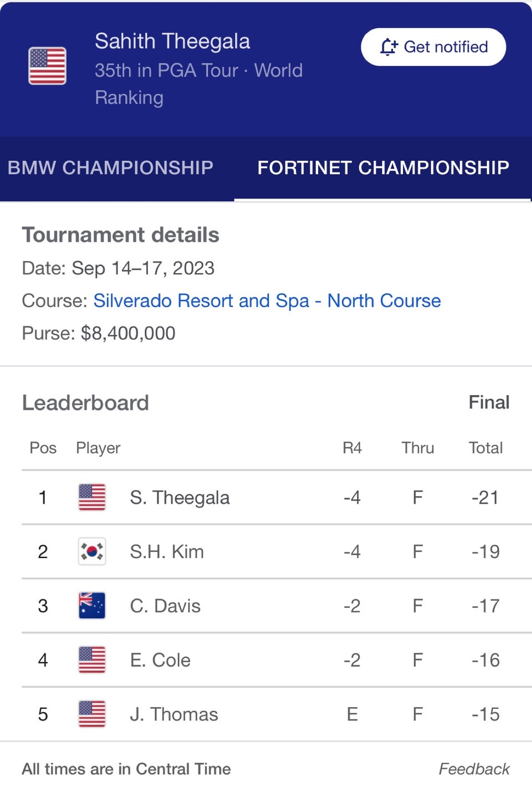
Task: Tap the US flag next to S. Theegala
Action: [x=92, y=497]
